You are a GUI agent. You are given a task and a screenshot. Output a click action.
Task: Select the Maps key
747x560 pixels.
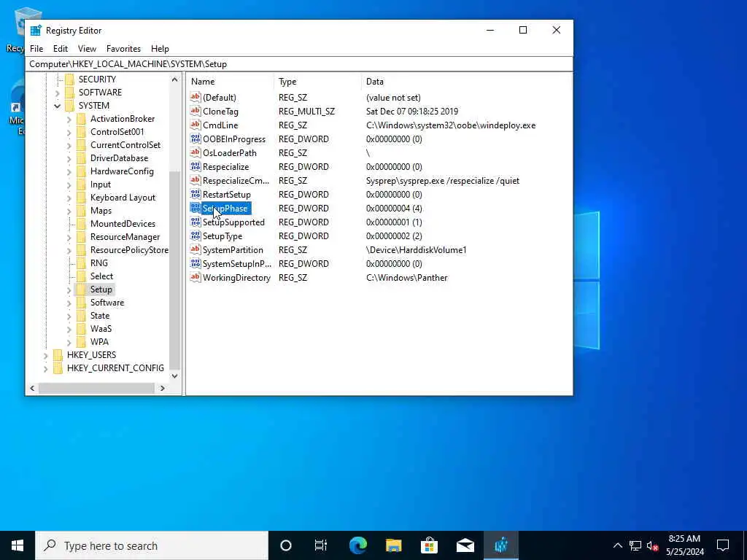tap(101, 211)
